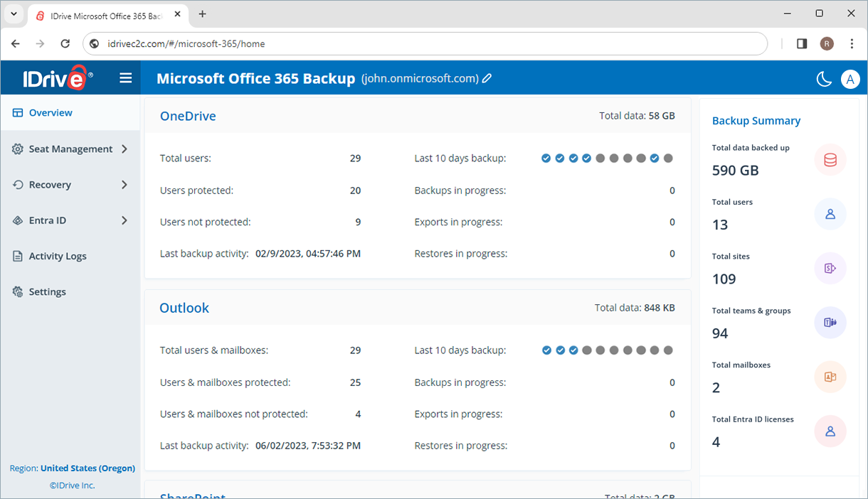Collapse the sidebar with the hamburger menu icon

point(126,78)
